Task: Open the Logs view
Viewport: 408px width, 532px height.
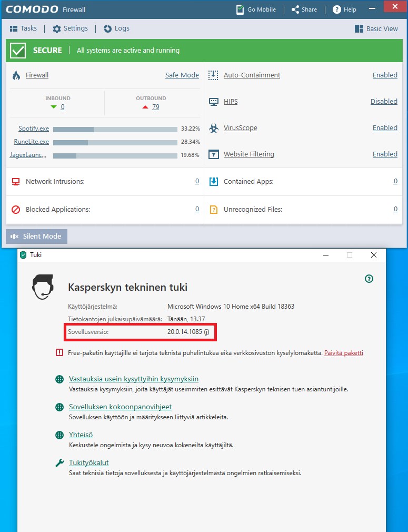Action: pyautogui.click(x=116, y=28)
